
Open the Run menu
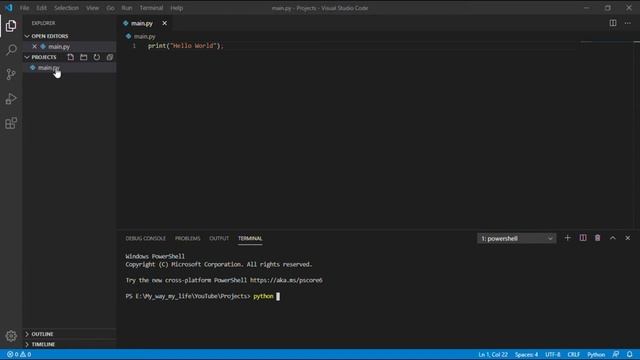(127, 8)
